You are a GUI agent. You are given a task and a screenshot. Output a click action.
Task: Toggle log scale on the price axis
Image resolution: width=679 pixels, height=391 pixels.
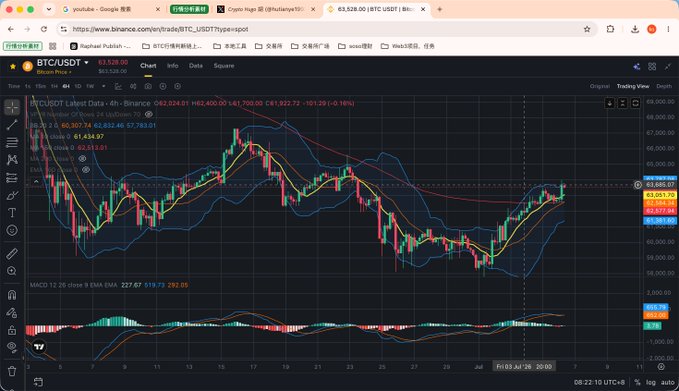651,382
